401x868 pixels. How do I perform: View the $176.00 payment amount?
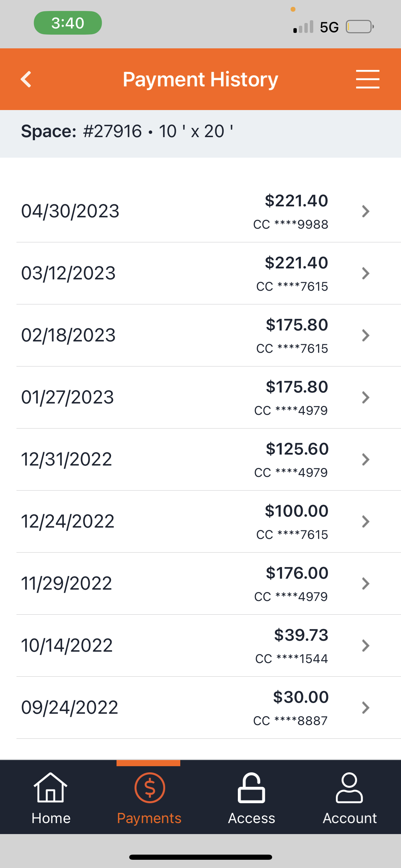pos(297,573)
